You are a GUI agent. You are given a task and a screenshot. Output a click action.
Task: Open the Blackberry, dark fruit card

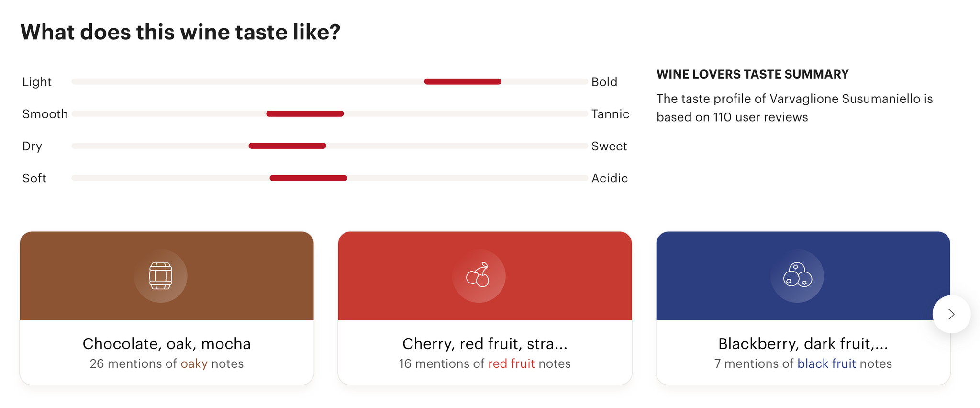click(803, 308)
